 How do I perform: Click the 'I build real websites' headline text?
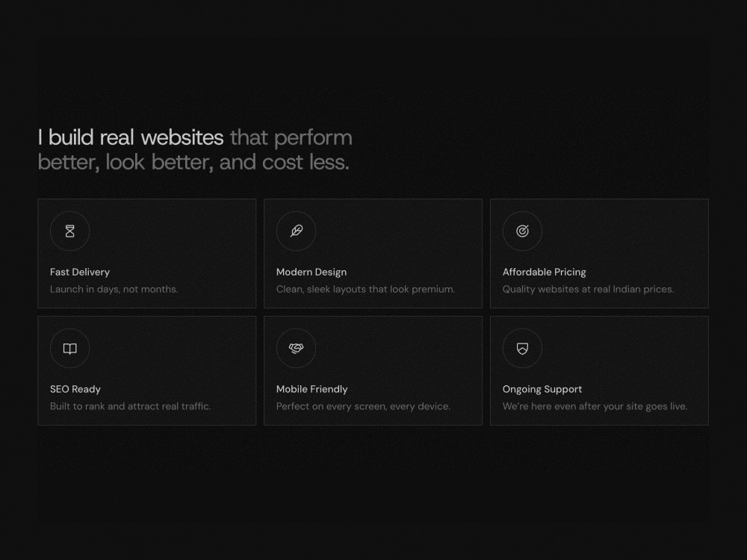[x=131, y=137]
